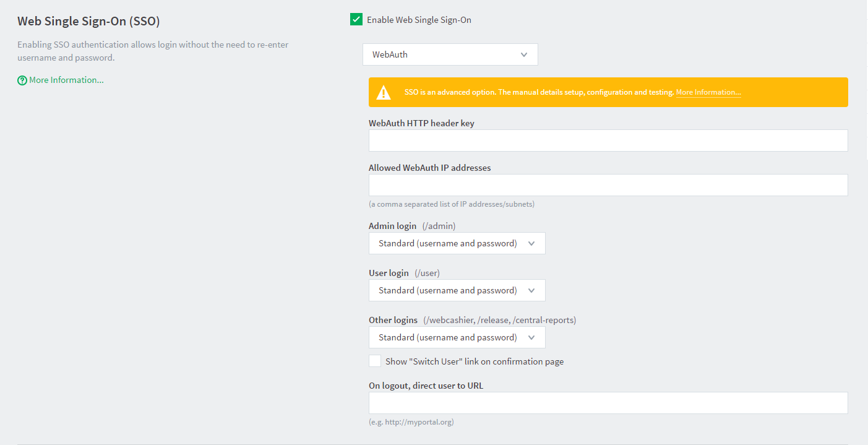The width and height of the screenshot is (868, 445).
Task: Expand the Admin login method dropdown
Action: click(x=457, y=243)
